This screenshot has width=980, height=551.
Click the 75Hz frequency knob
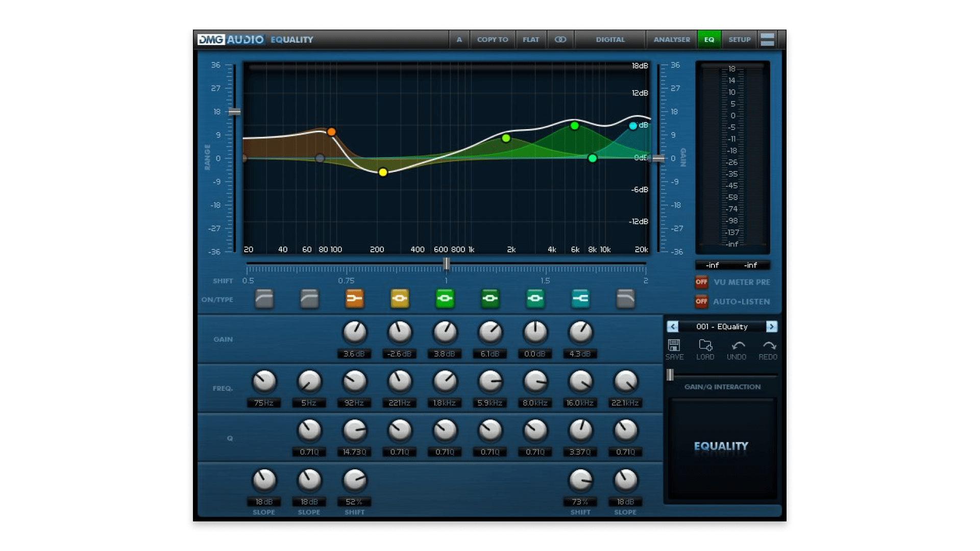(264, 382)
